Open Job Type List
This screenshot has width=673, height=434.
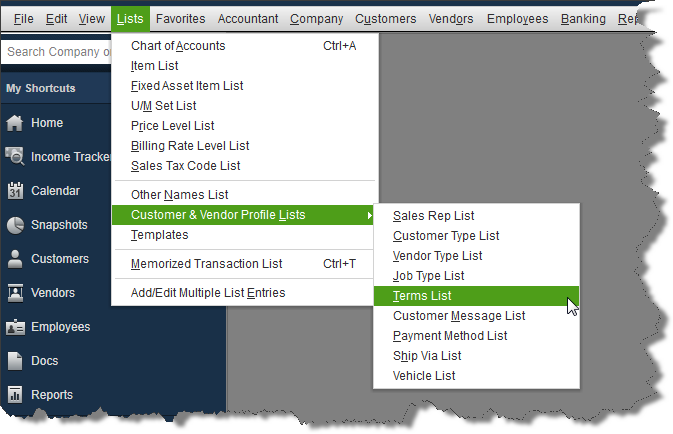click(x=476, y=276)
